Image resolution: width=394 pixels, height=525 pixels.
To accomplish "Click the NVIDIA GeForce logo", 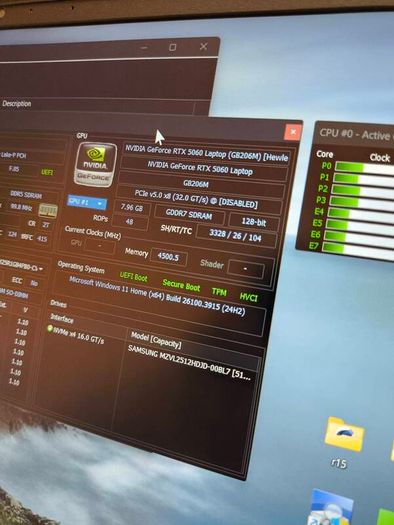I will [95, 164].
